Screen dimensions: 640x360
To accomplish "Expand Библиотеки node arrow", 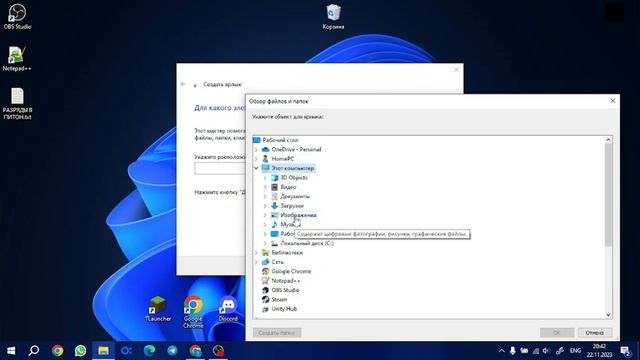I will coord(256,253).
